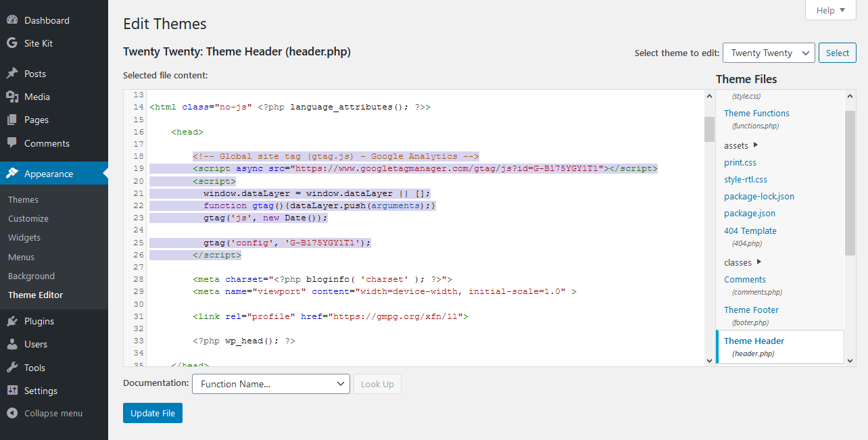Image resolution: width=868 pixels, height=440 pixels.
Task: Switch to the Customize menu item
Action: click(x=28, y=218)
